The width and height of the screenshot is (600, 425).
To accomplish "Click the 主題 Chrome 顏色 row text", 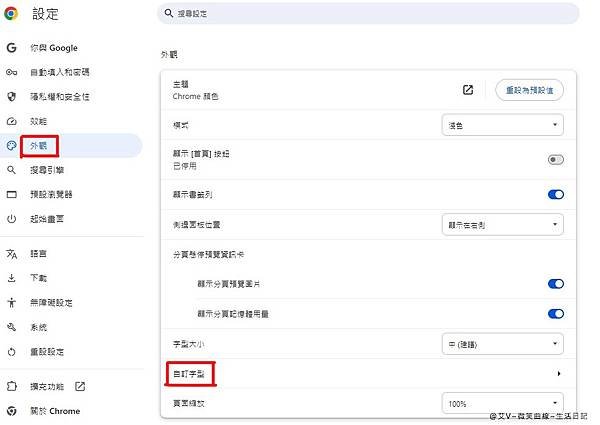I will tap(196, 90).
